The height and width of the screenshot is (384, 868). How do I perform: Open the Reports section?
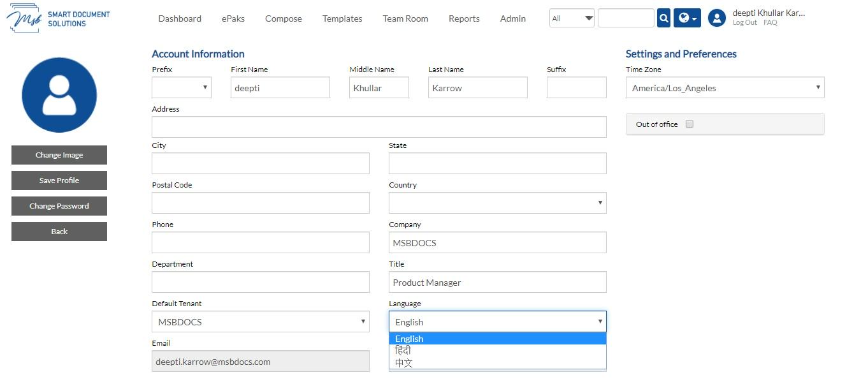coord(464,18)
